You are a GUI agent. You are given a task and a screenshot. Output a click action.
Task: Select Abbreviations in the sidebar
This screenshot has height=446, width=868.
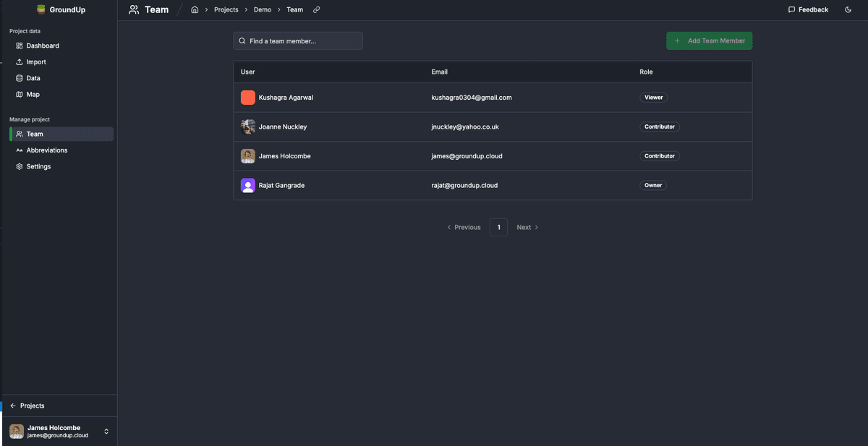[x=47, y=150]
